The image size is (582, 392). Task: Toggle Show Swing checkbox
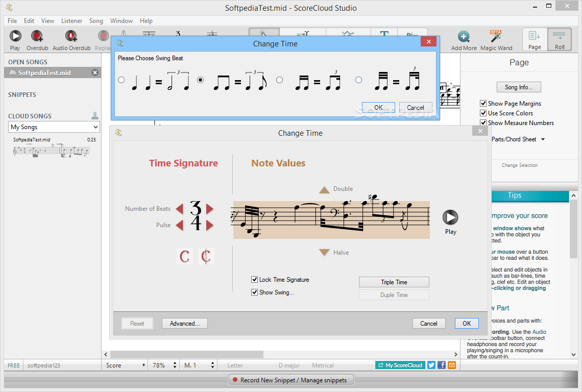point(255,292)
